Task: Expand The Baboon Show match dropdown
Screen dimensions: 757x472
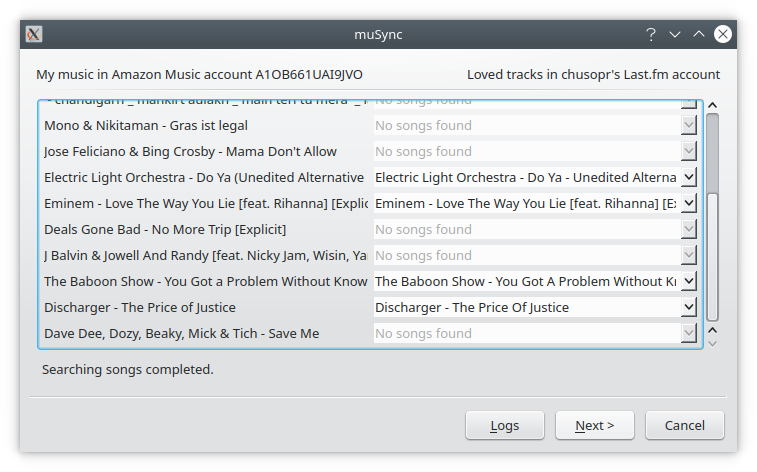Action: [688, 282]
